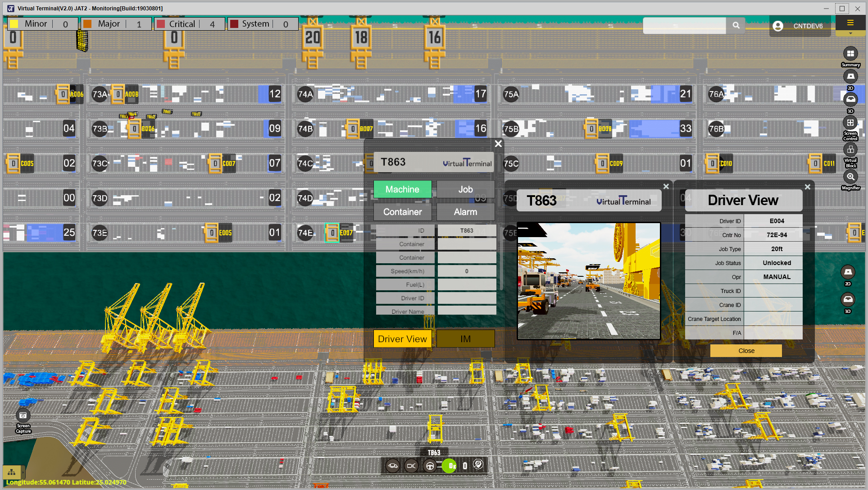The height and width of the screenshot is (490, 868).
Task: Click the search magnifier icon
Action: click(x=736, y=26)
